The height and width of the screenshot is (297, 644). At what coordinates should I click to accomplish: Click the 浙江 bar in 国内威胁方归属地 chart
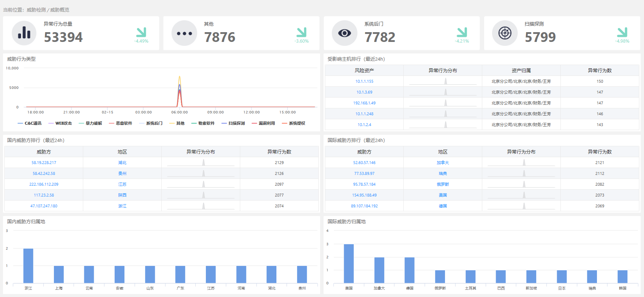[x=28, y=266]
